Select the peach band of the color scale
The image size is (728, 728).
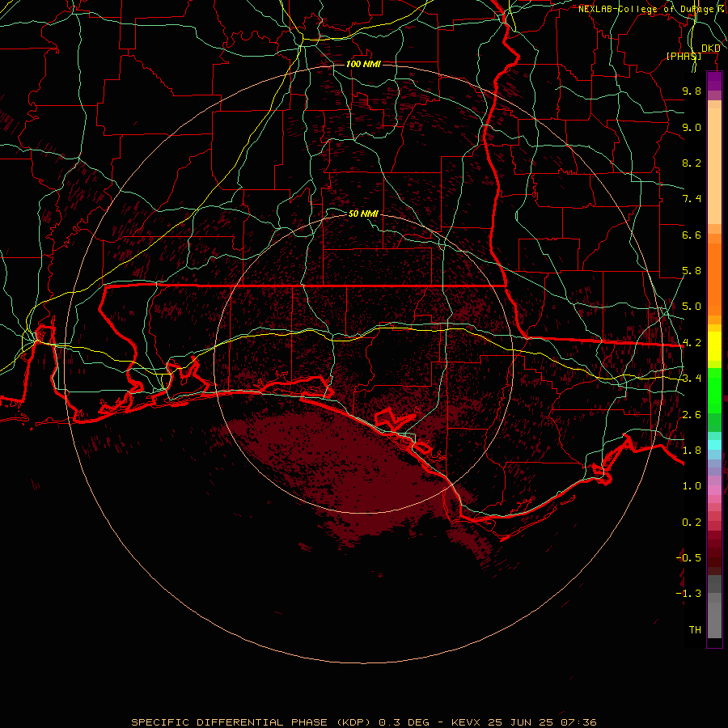click(714, 166)
